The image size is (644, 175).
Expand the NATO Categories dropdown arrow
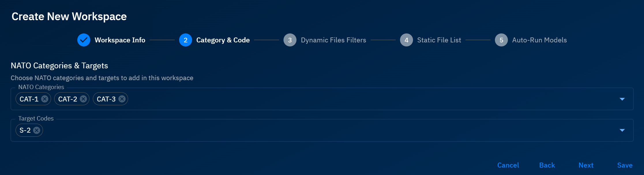[622, 99]
